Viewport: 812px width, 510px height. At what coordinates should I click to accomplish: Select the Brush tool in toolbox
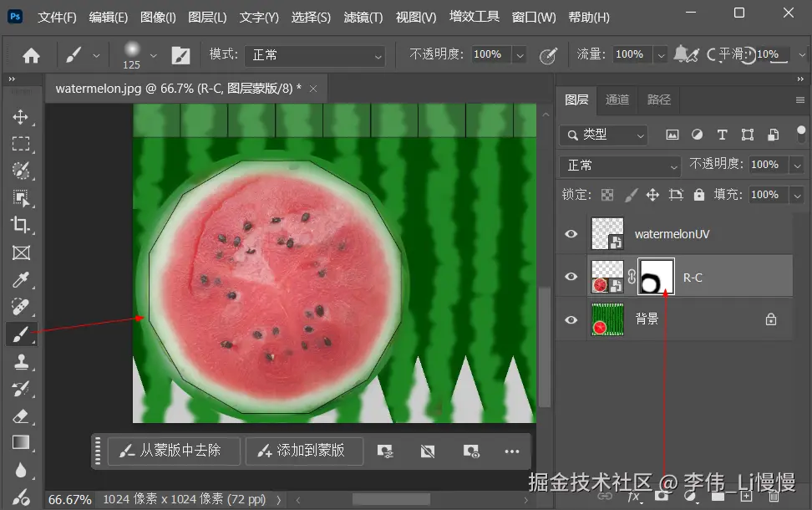[21, 334]
